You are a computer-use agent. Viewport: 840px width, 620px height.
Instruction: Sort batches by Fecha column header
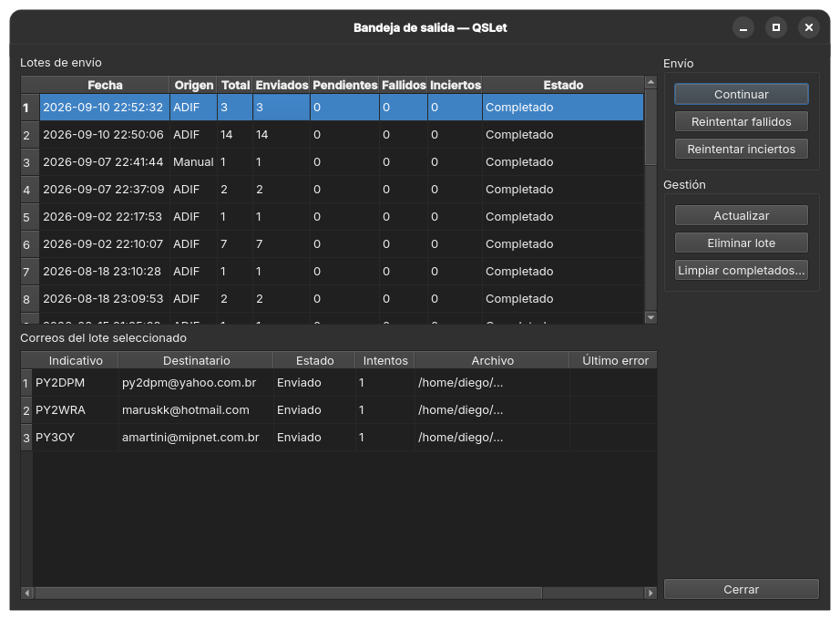pyautogui.click(x=105, y=86)
